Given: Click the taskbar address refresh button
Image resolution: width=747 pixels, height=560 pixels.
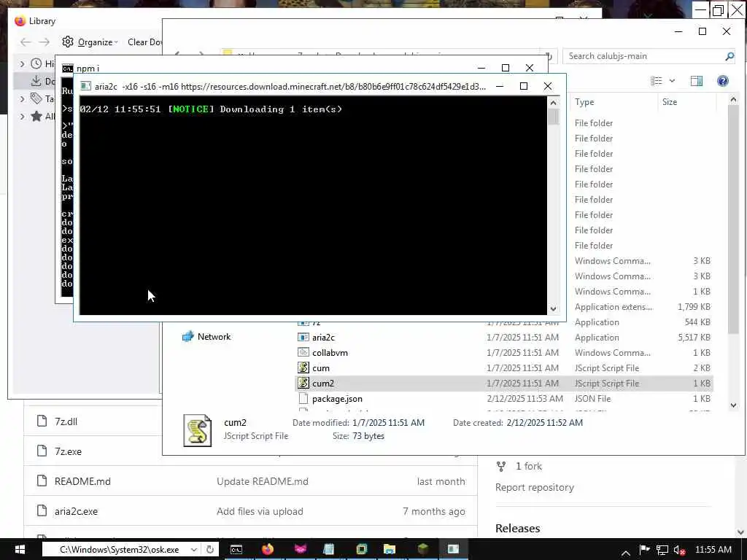Looking at the screenshot, I should 209,550.
